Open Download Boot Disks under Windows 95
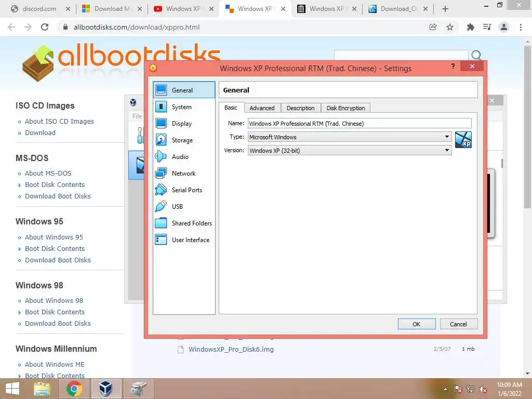532x399 pixels. [x=58, y=260]
